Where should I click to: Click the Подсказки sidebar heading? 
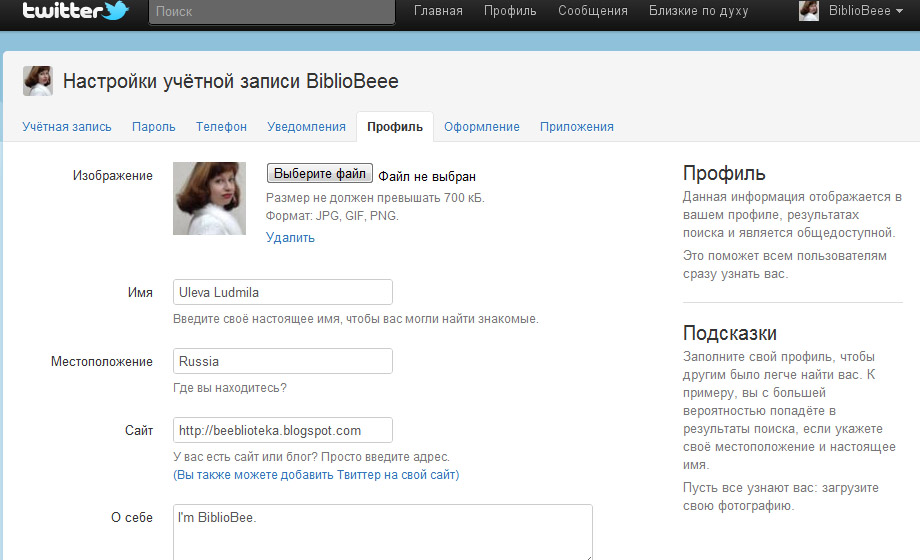pos(729,333)
